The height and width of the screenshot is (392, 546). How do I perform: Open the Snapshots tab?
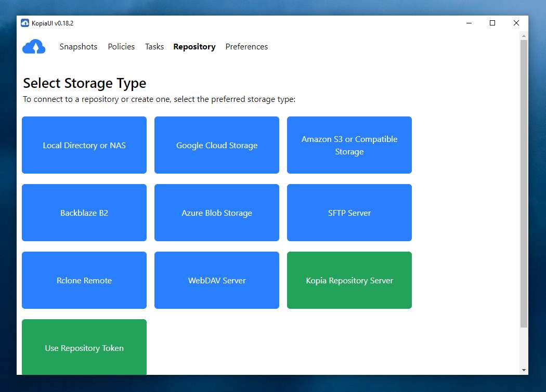pos(79,47)
